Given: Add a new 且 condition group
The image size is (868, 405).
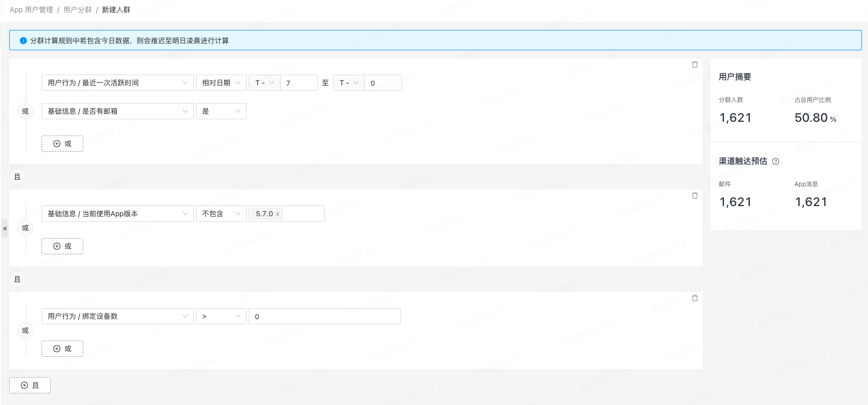Looking at the screenshot, I should [x=30, y=385].
